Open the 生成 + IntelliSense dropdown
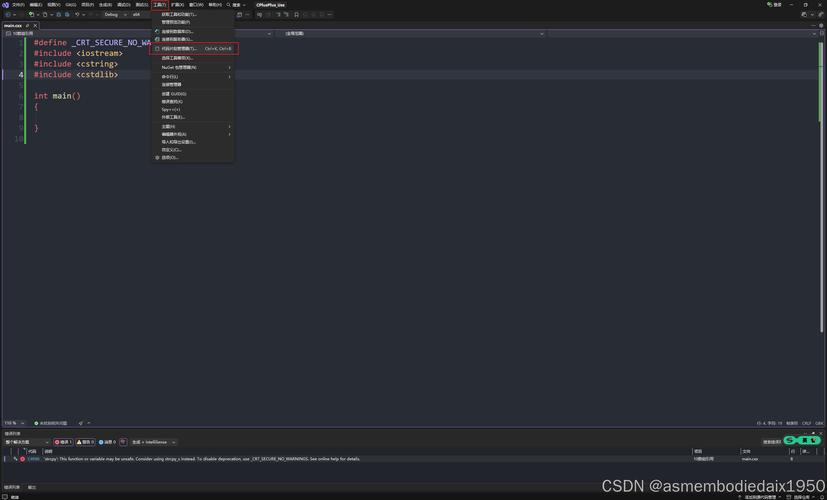Screen dimensions: 827x500 click(x=153, y=442)
